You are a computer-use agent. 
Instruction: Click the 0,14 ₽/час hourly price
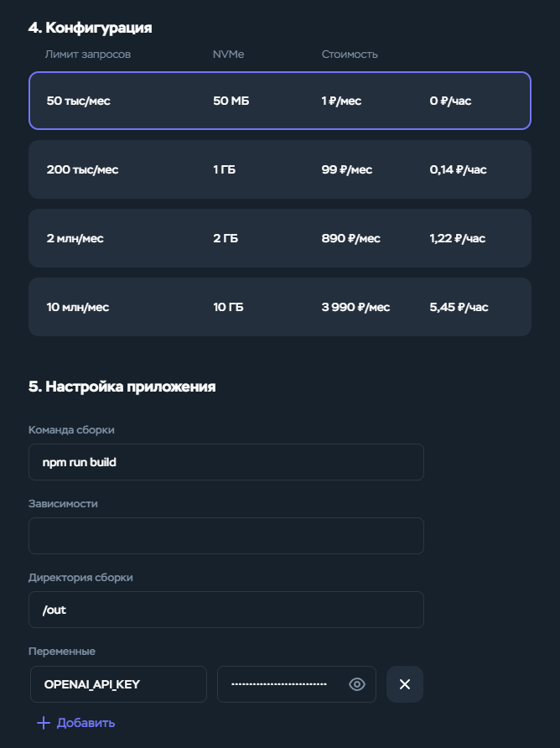pyautogui.click(x=458, y=169)
